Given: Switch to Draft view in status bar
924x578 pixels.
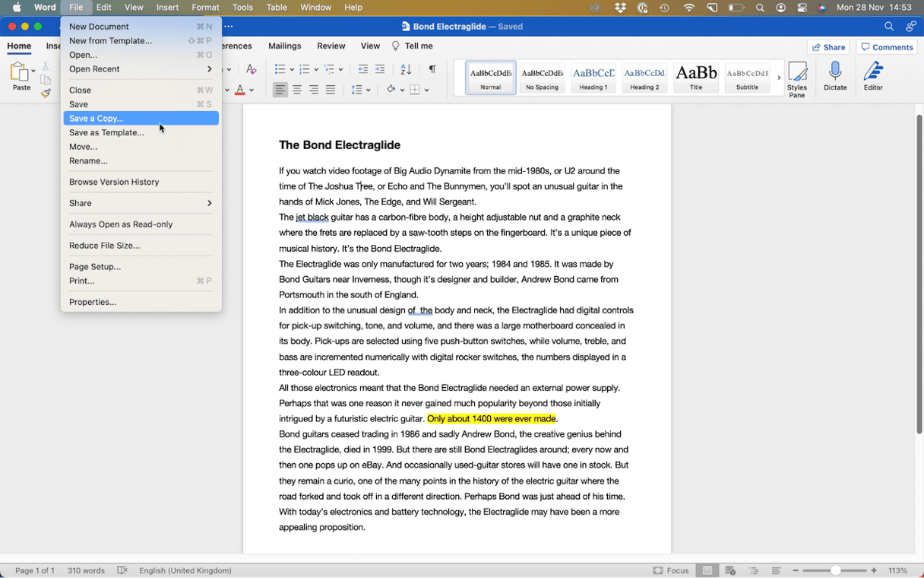Looking at the screenshot, I should click(x=777, y=570).
